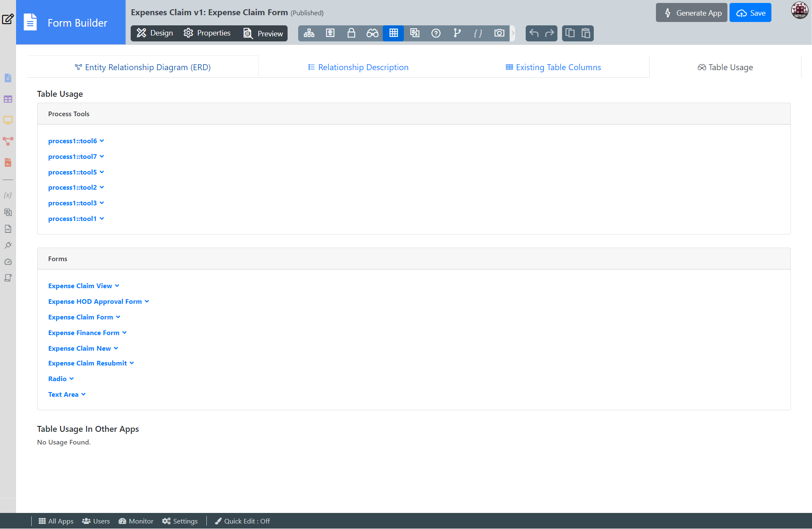This screenshot has width=812, height=529.
Task: Click the binoculars usage check icon
Action: pyautogui.click(x=372, y=33)
